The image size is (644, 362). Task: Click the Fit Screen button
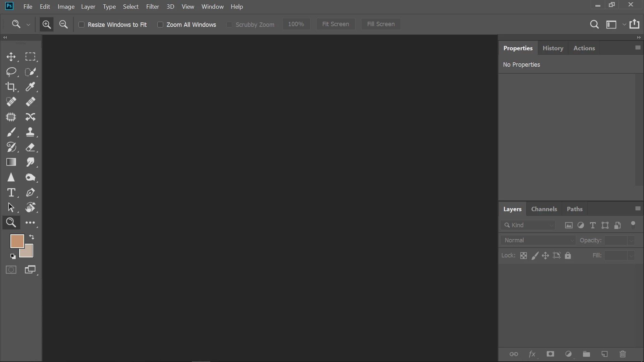335,24
